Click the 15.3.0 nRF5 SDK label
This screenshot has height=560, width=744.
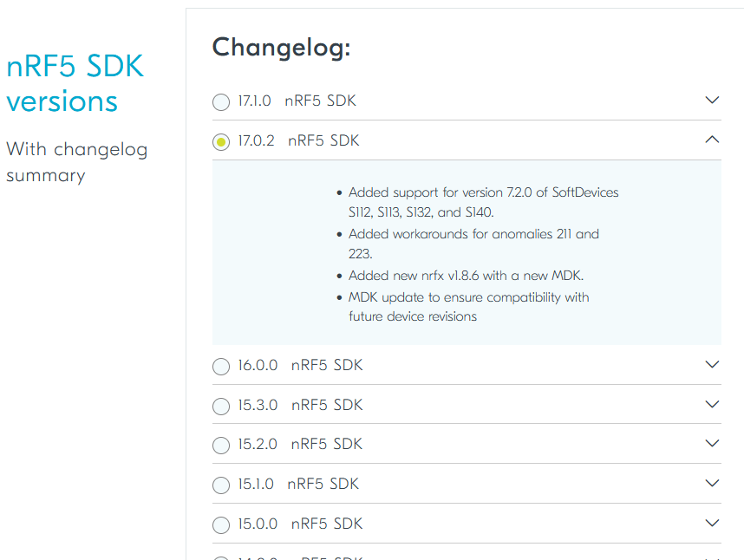pyautogui.click(x=300, y=405)
